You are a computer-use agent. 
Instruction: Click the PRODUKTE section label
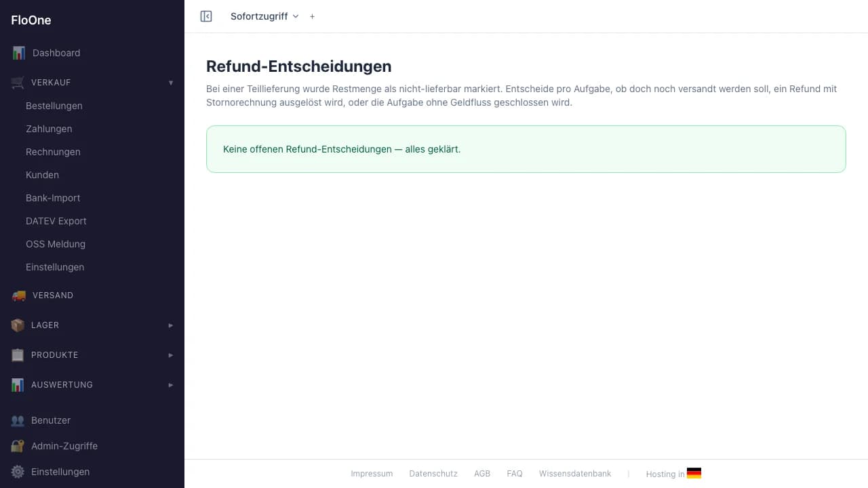(x=55, y=355)
